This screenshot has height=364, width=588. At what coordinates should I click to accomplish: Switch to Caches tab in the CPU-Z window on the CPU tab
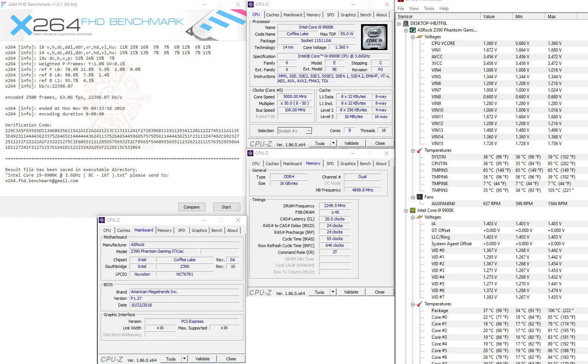(272, 15)
